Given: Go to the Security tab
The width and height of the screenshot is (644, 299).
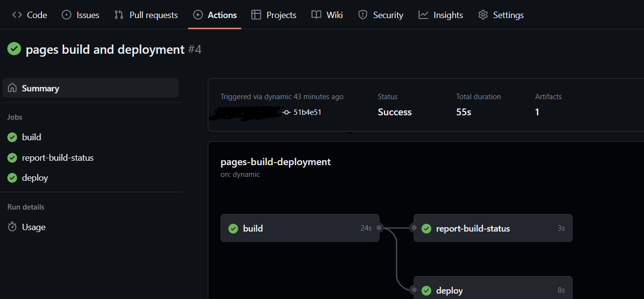Looking at the screenshot, I should tap(381, 15).
